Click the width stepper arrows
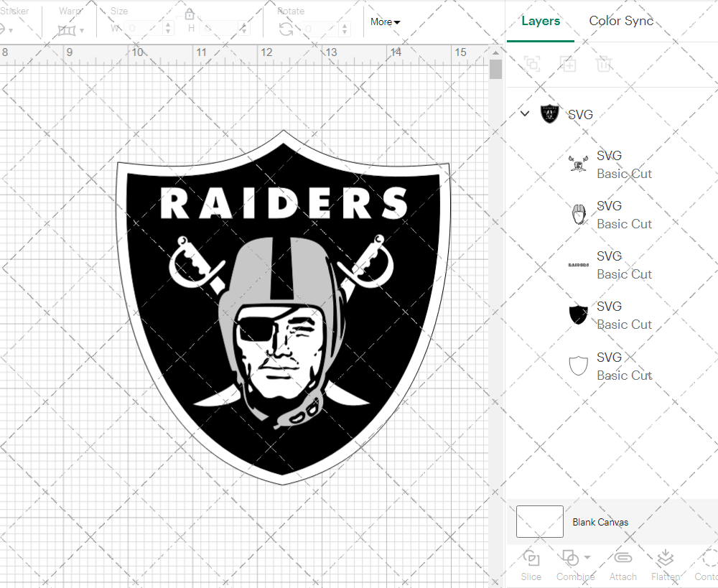The width and height of the screenshot is (718, 588). [168, 29]
